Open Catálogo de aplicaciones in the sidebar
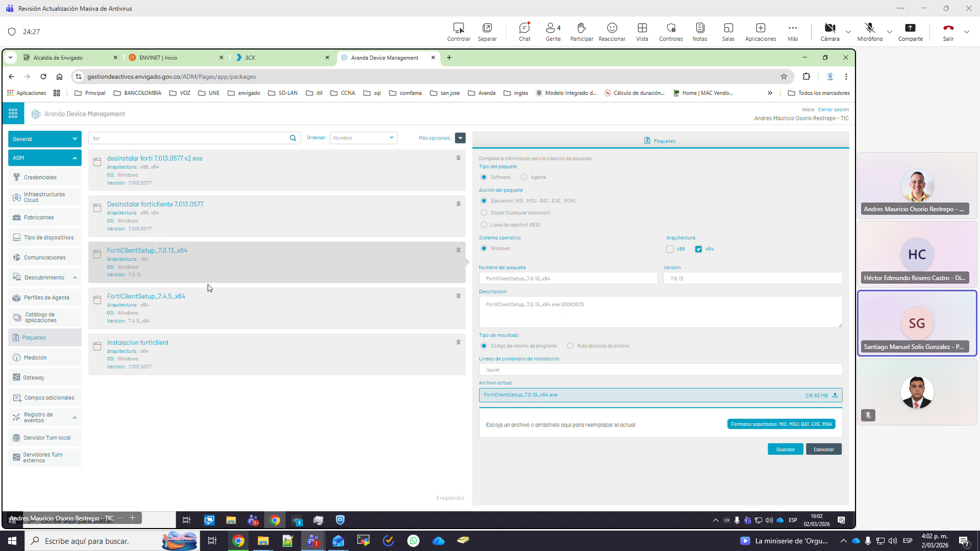 (45, 318)
